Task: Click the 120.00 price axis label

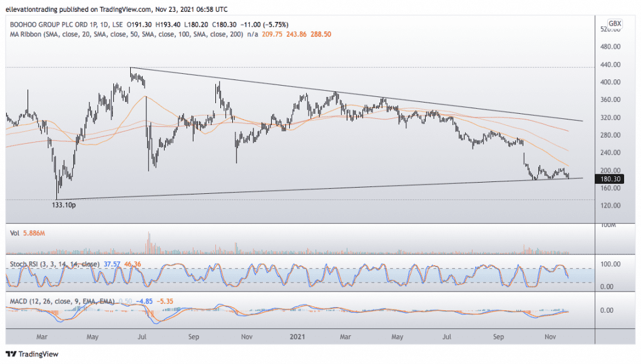Action: [610, 206]
